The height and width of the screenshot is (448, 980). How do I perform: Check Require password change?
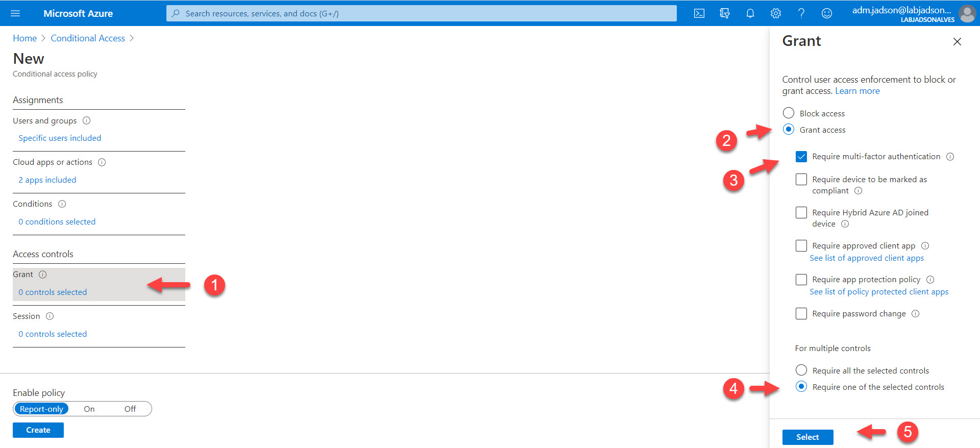tap(801, 313)
